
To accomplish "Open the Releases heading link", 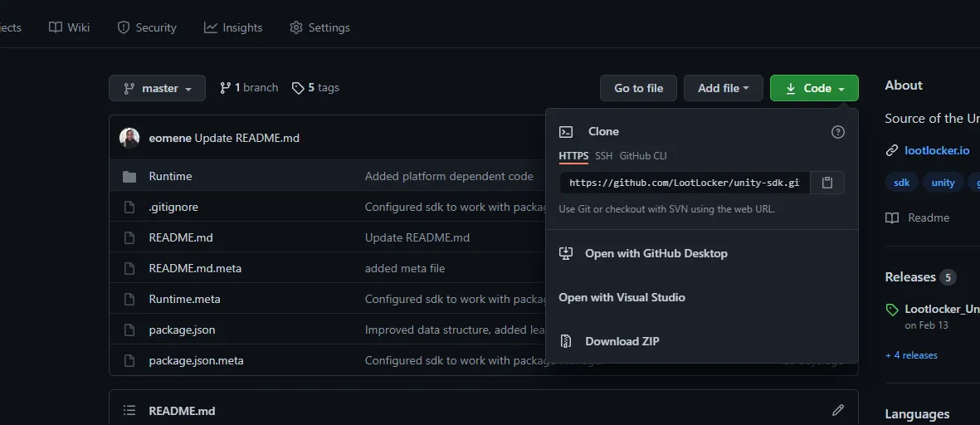I will tap(910, 277).
